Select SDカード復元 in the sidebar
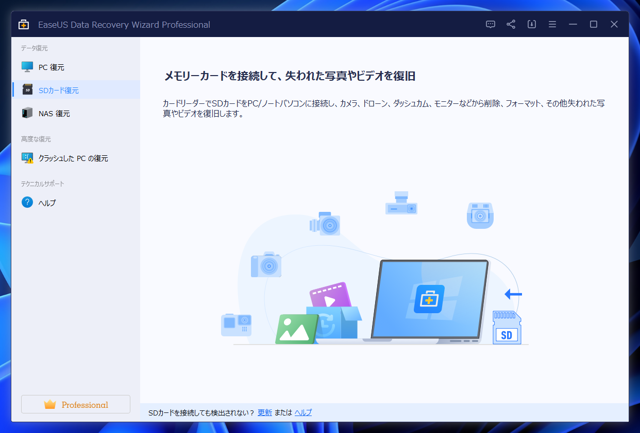Viewport: 640px width, 433px height. click(x=76, y=89)
